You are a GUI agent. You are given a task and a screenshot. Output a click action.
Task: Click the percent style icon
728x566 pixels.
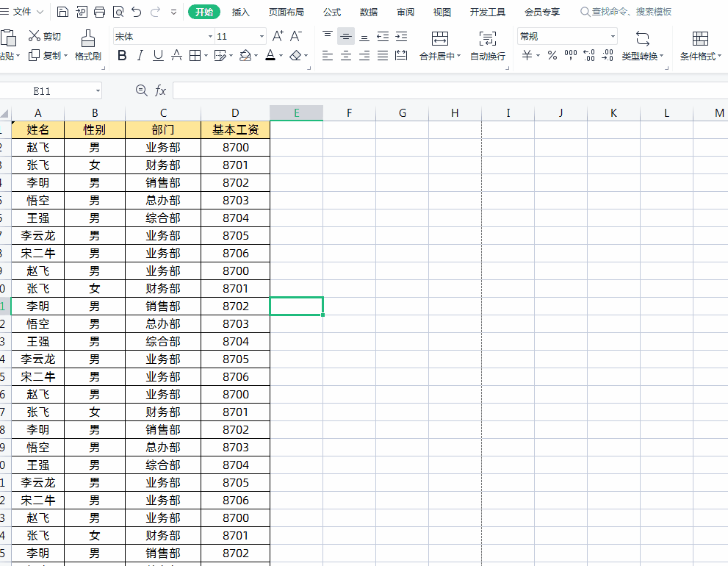[x=552, y=55]
